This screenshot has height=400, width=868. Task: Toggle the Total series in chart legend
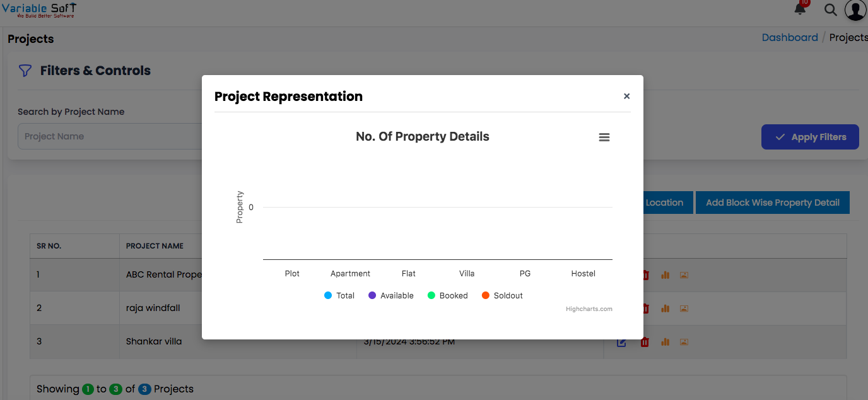pyautogui.click(x=339, y=295)
